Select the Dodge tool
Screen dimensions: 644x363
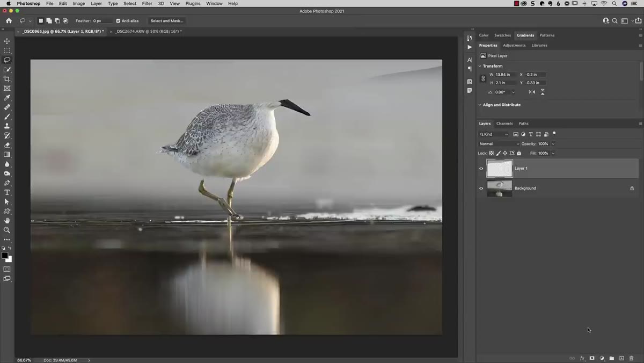tap(7, 173)
